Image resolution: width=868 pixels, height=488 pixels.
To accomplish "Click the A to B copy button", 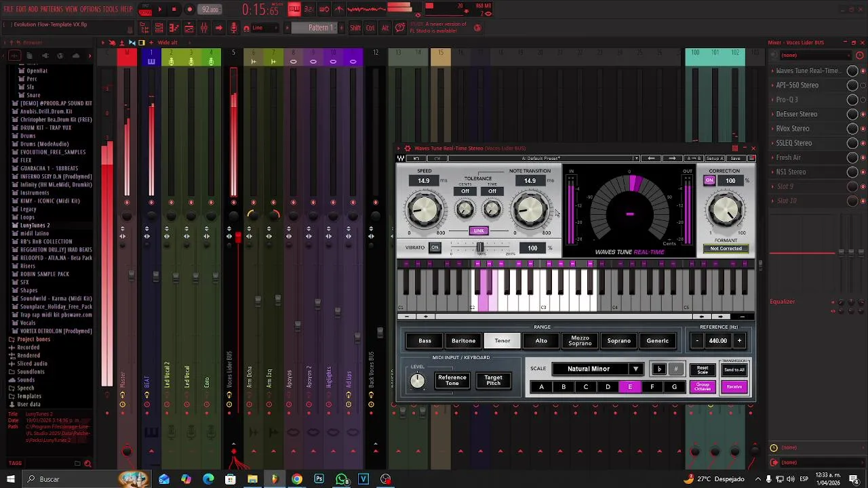I will click(694, 158).
